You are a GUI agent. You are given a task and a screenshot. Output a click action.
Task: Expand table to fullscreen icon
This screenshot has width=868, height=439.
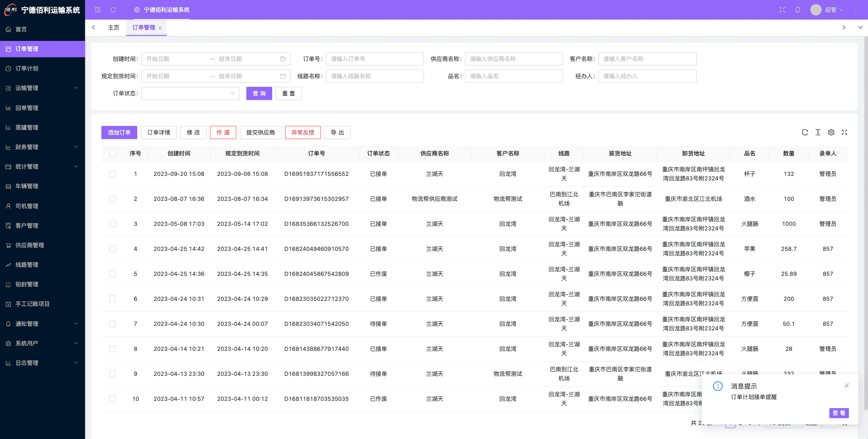point(844,132)
